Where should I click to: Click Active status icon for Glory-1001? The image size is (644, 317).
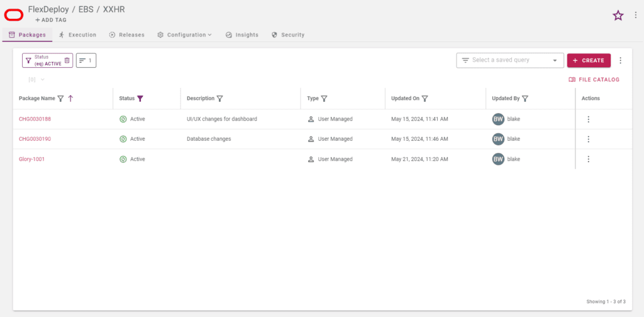[x=123, y=159]
